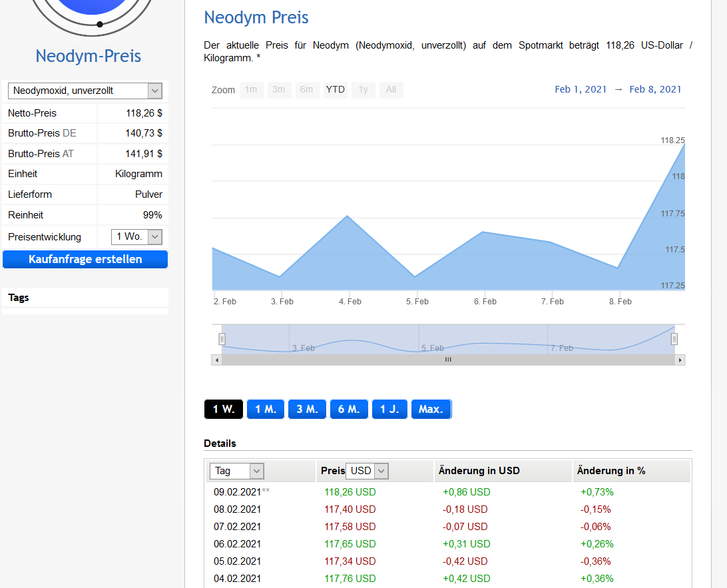Screen dimensions: 727x588
Task: Click the 8. Feb axis label on chart
Action: coord(620,302)
